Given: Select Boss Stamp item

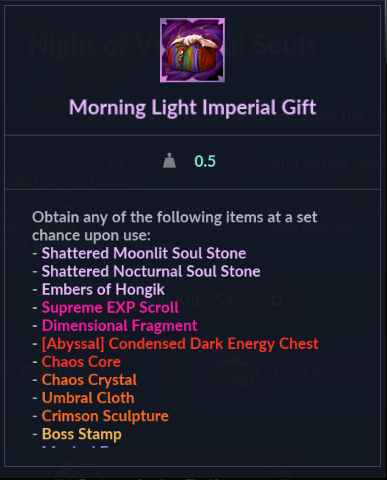Looking at the screenshot, I should click(82, 434).
